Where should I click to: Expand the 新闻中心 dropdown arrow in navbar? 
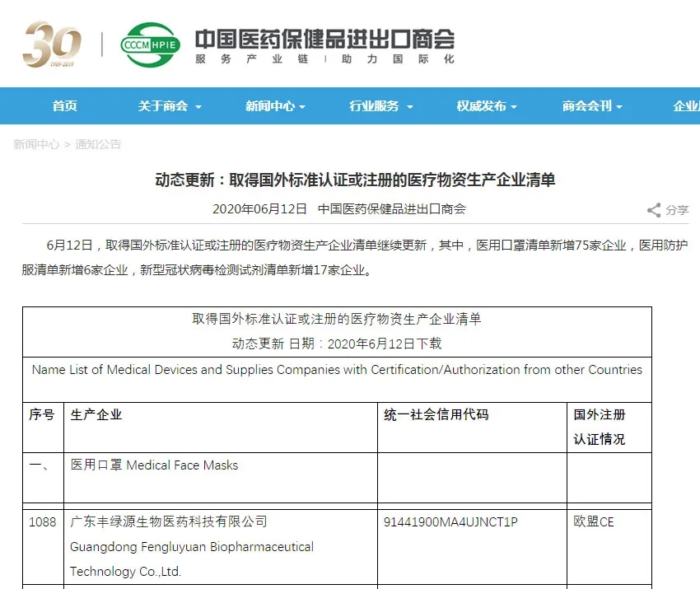(302, 107)
